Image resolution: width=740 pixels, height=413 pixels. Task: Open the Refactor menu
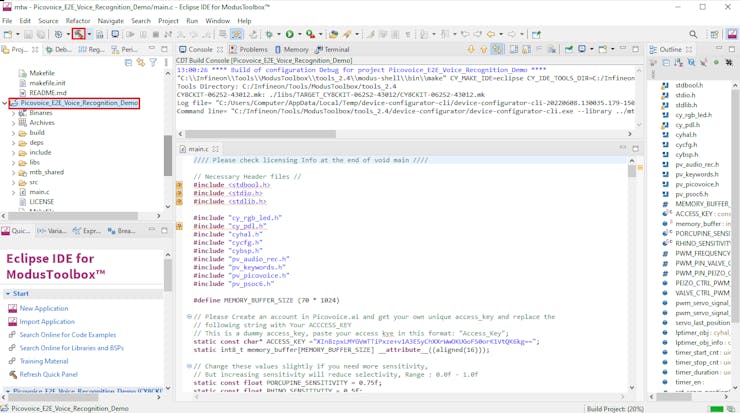[x=77, y=20]
